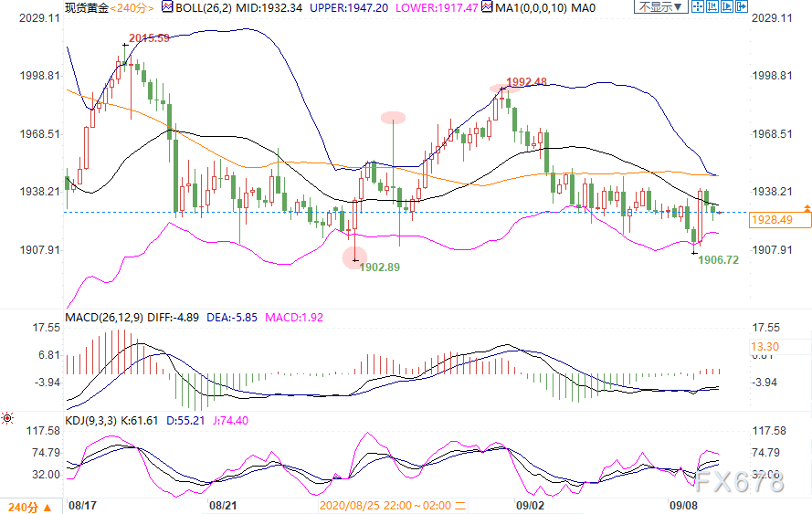The width and height of the screenshot is (812, 514).
Task: Click the orange 1928.49 current price tag
Action: 770,220
